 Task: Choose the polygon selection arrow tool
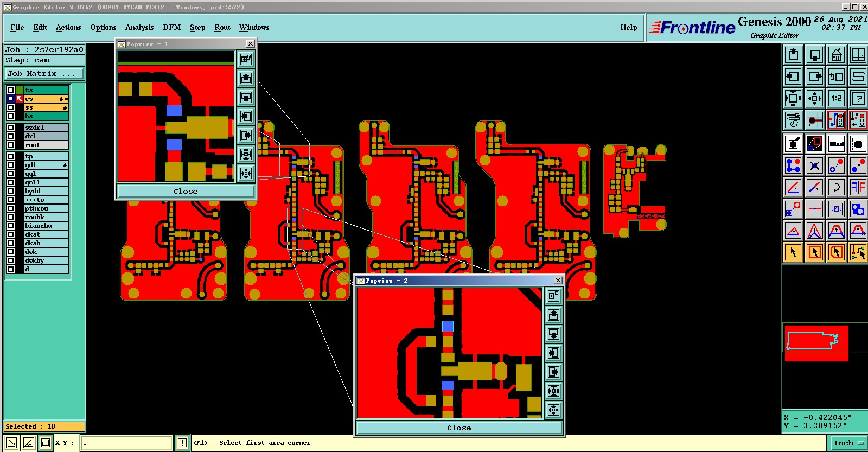click(x=837, y=252)
